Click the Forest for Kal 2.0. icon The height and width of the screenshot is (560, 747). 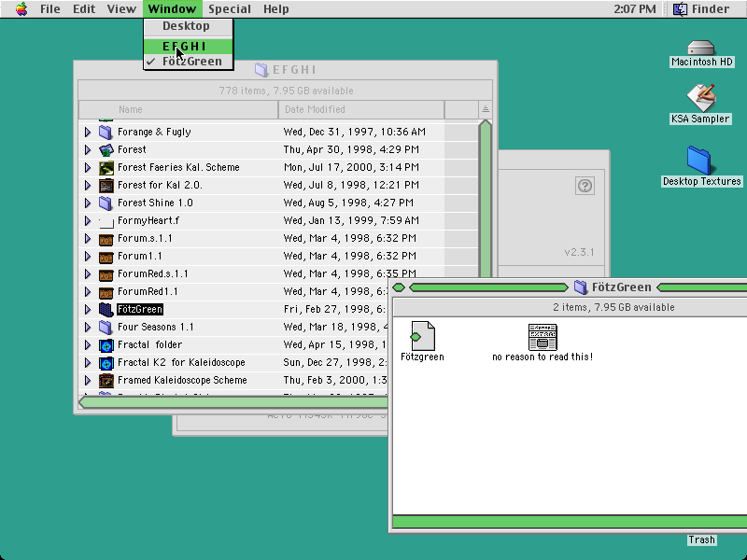(106, 185)
